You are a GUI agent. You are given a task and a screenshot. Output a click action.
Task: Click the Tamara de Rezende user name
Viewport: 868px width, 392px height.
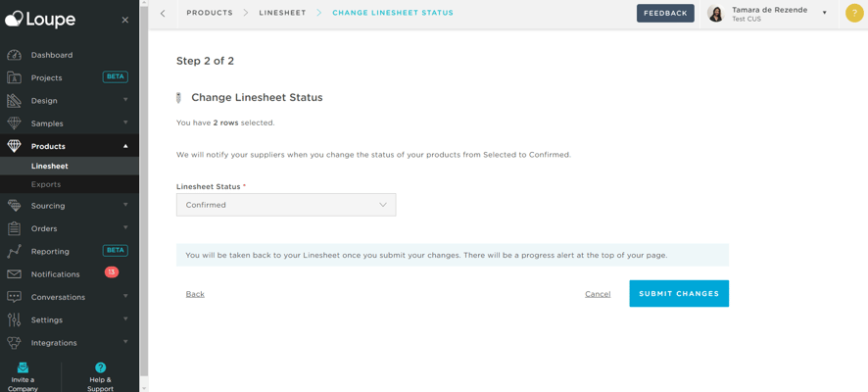point(769,10)
